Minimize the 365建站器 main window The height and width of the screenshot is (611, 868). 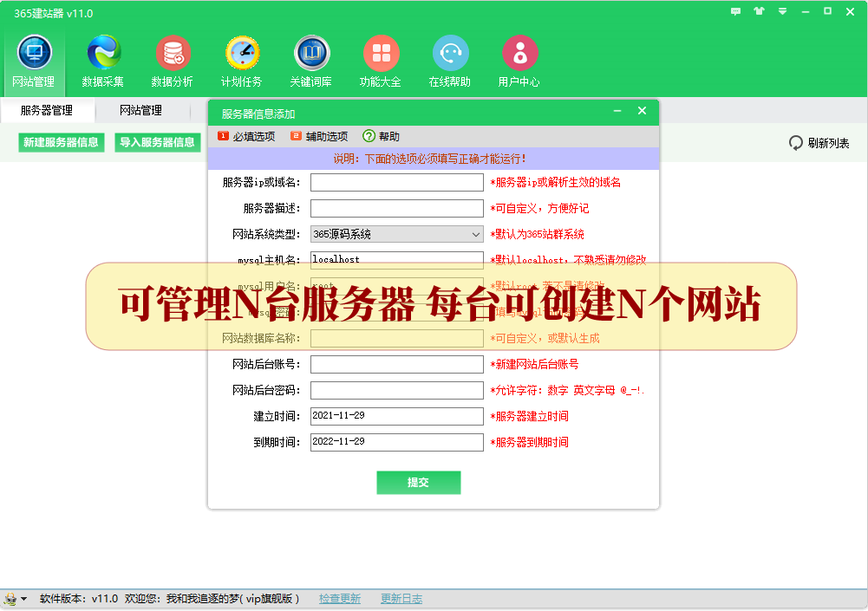806,11
